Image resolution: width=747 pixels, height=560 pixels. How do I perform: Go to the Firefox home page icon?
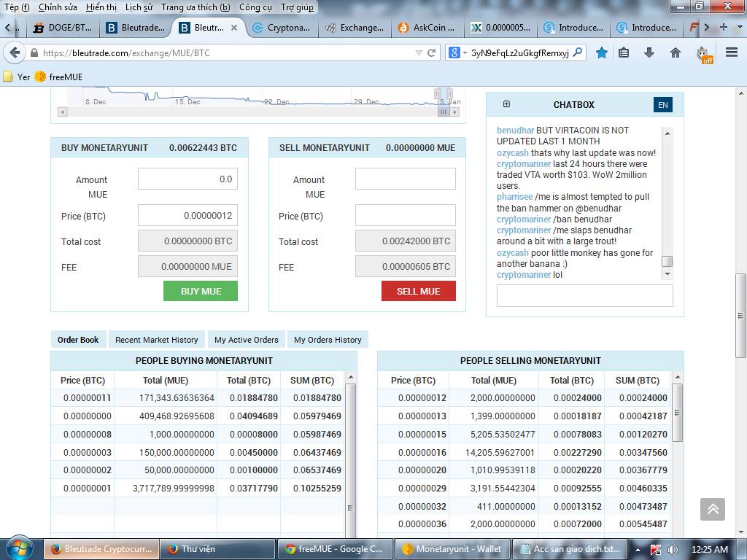coord(676,52)
